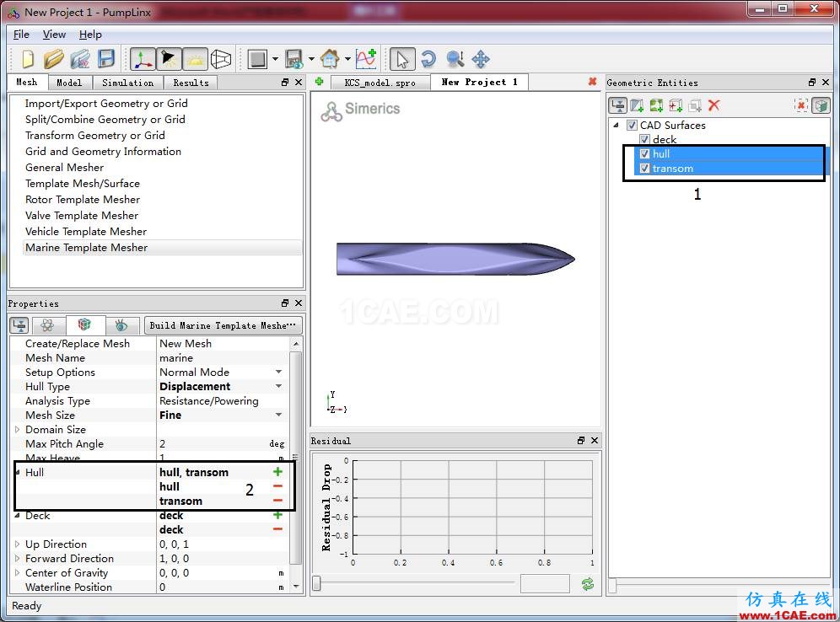Add selected surface to Deck with green plus
Viewport: 840px width, 622px height.
click(277, 515)
